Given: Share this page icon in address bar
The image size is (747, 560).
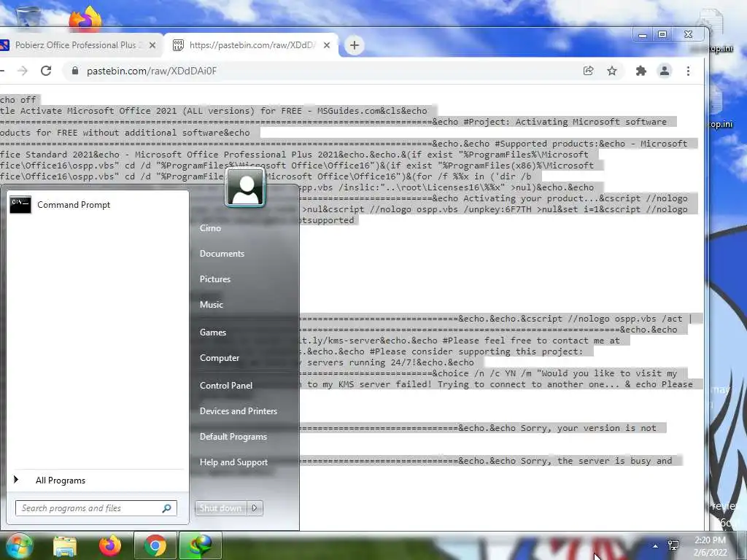Looking at the screenshot, I should [589, 71].
